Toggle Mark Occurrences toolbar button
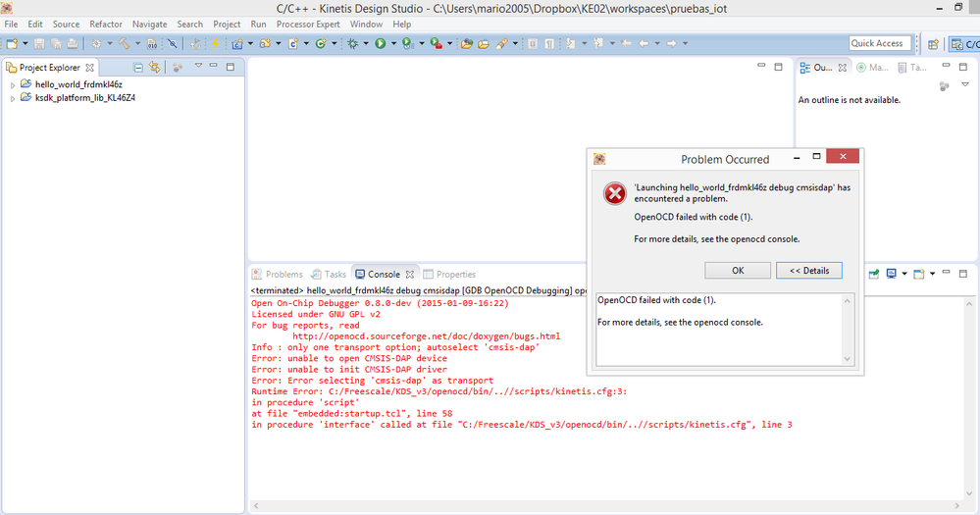Viewport: 980px width, 515px height. pyautogui.click(x=533, y=43)
